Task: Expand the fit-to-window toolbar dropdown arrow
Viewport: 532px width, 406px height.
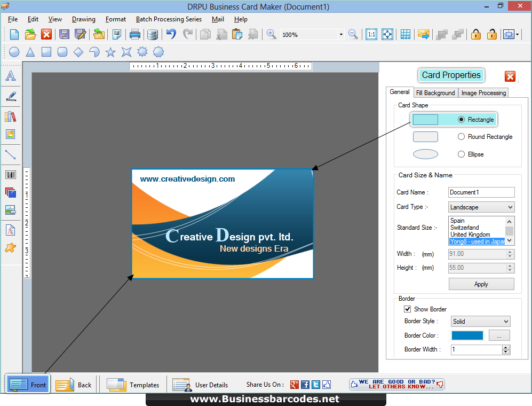Action: [517, 34]
